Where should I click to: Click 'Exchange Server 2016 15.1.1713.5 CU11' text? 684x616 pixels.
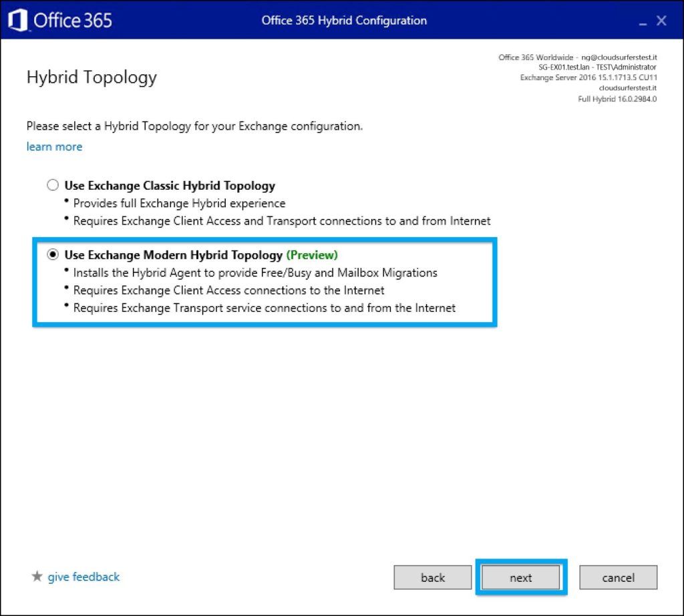[588, 78]
